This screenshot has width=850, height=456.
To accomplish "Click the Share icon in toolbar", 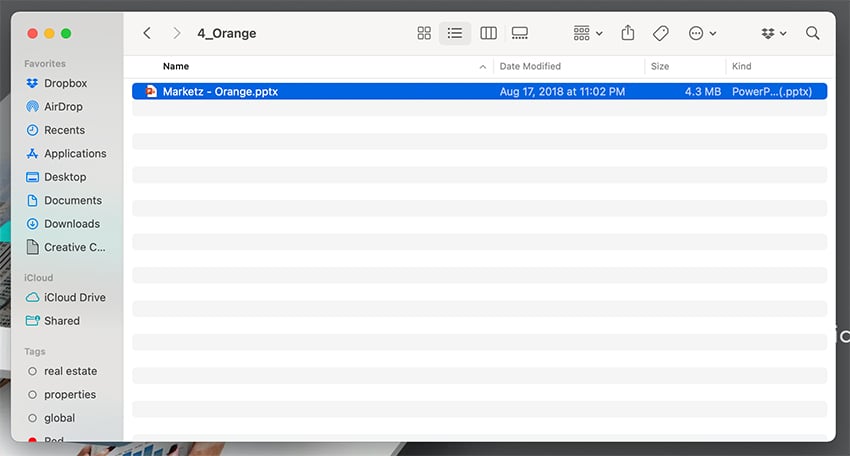I will pos(628,33).
